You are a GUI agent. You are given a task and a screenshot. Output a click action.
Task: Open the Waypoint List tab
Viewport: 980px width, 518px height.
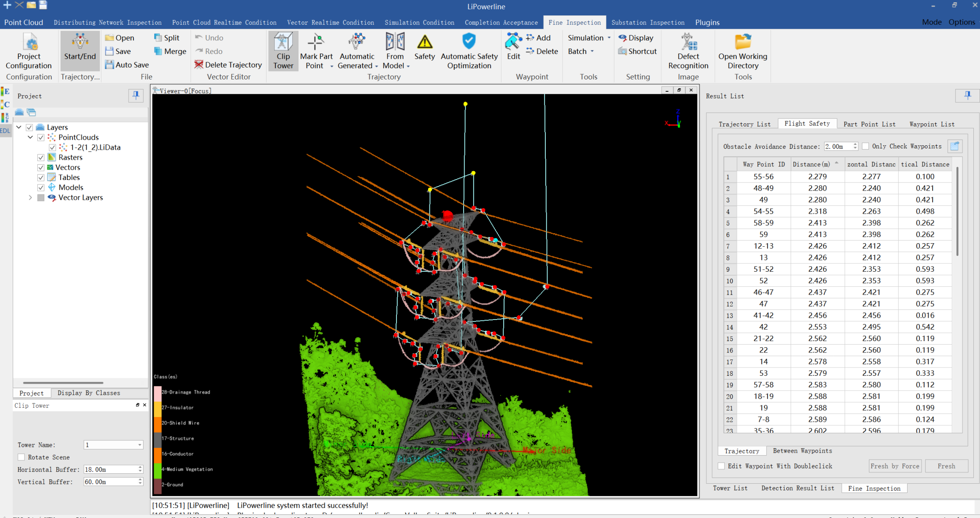pyautogui.click(x=932, y=124)
